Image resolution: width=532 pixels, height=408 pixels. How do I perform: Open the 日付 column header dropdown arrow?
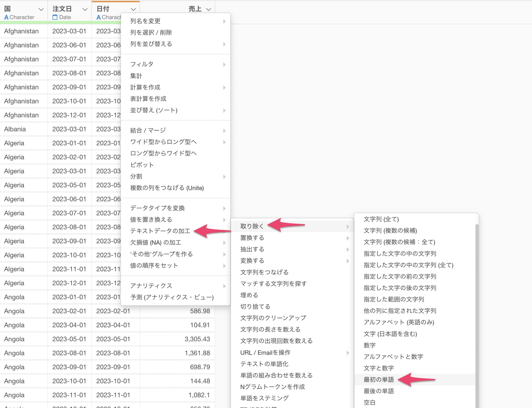133,9
